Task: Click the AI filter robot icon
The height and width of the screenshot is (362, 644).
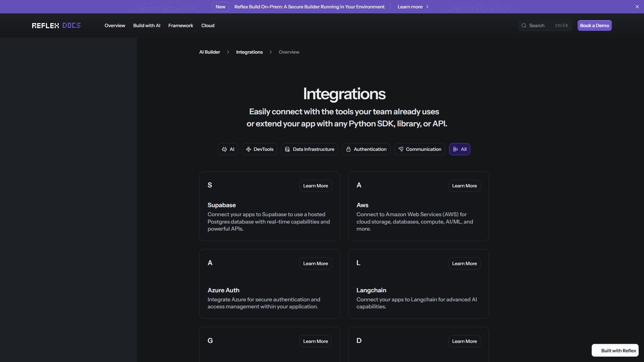Action: click(x=224, y=149)
